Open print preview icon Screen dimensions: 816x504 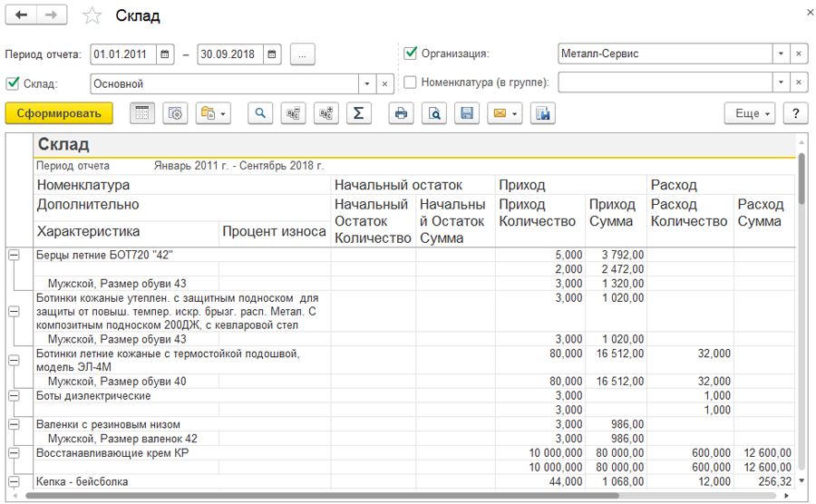[434, 113]
